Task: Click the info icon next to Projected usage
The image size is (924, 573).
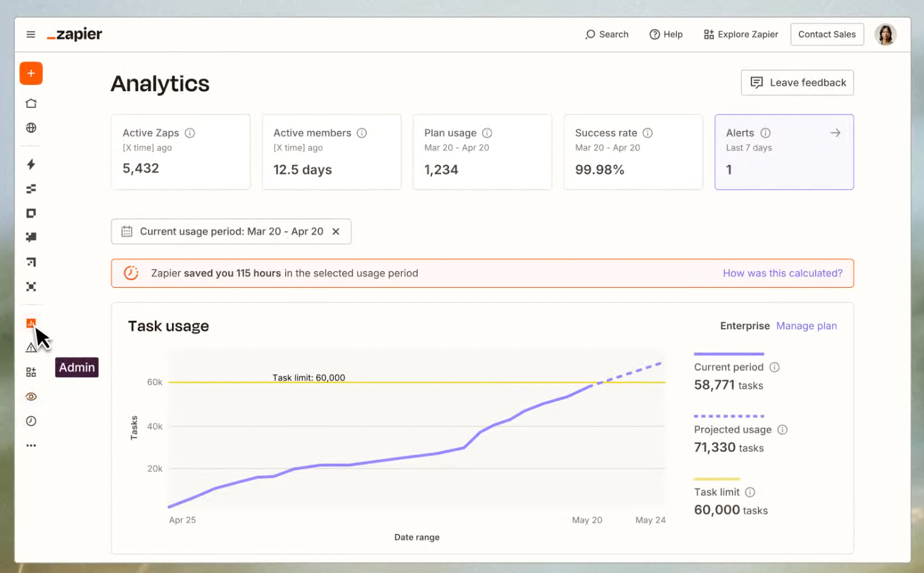Action: click(783, 430)
